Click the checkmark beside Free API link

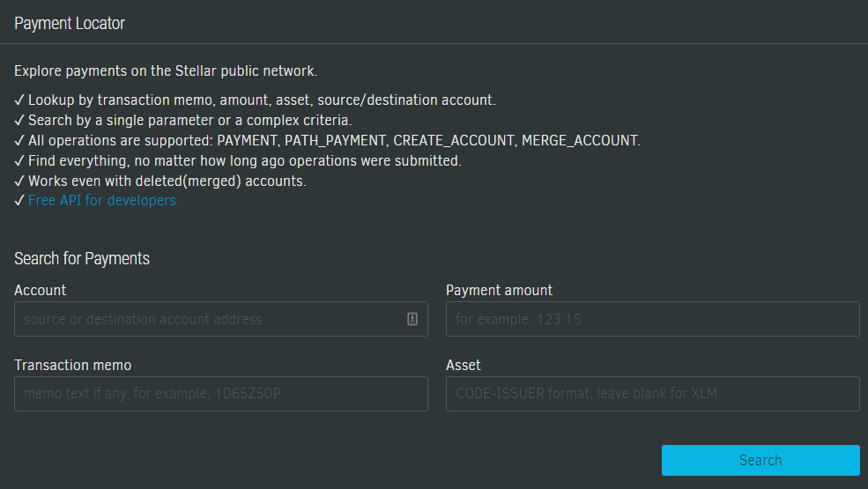tap(19, 201)
